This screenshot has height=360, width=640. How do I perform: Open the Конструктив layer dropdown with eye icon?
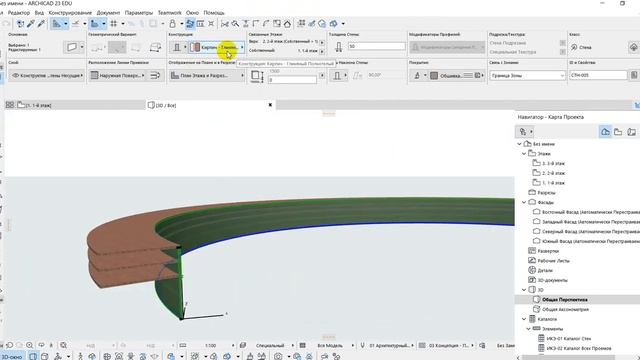pyautogui.click(x=47, y=76)
